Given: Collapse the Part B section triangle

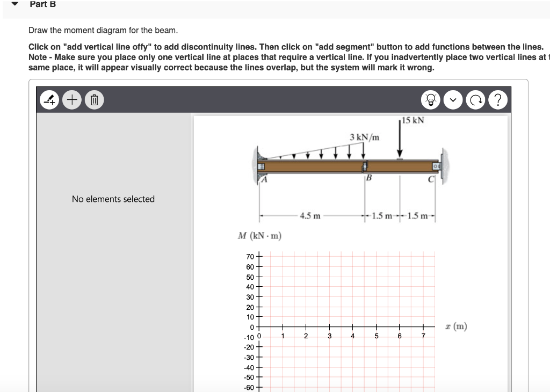Looking at the screenshot, I should click(x=13, y=4).
